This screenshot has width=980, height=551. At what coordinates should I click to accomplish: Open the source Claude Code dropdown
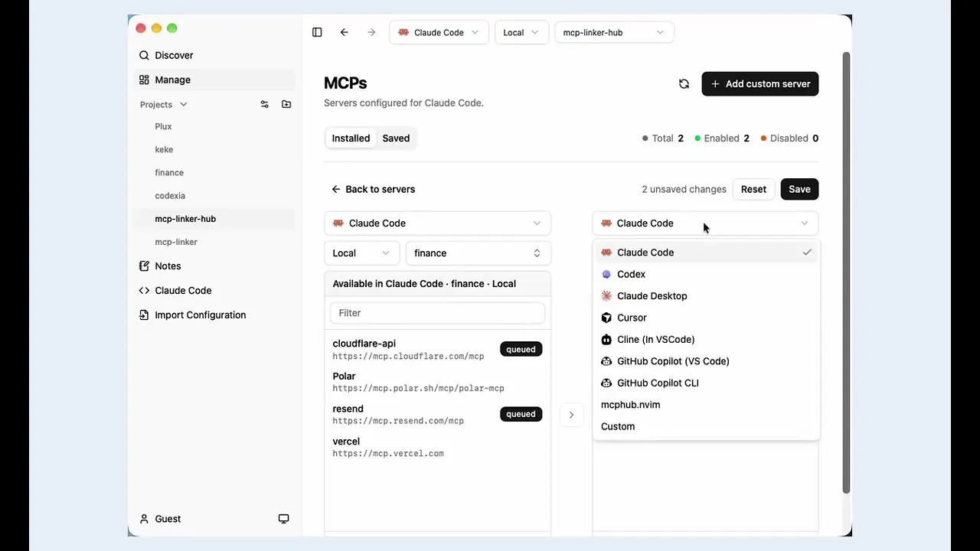click(x=437, y=223)
